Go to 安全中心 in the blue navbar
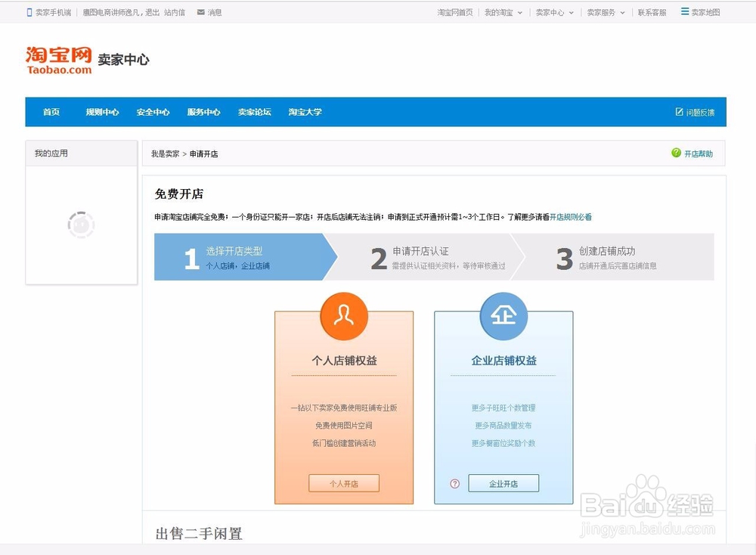Viewport: 756px width, 555px height. click(153, 112)
